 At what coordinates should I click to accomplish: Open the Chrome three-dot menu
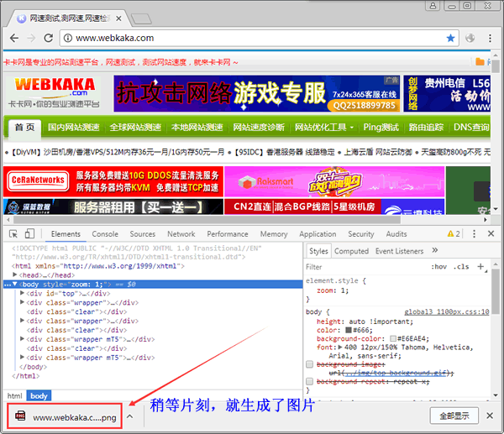coord(490,39)
